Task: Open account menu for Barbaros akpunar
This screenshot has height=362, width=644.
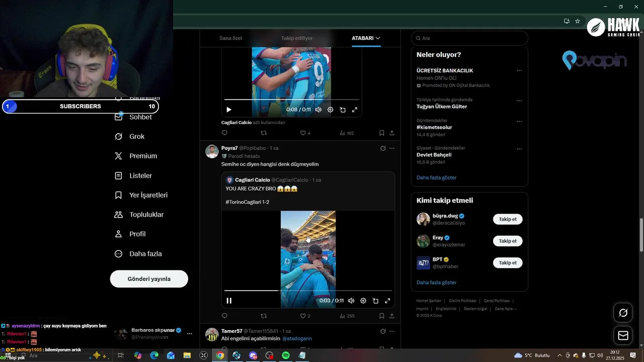Action: click(x=190, y=334)
